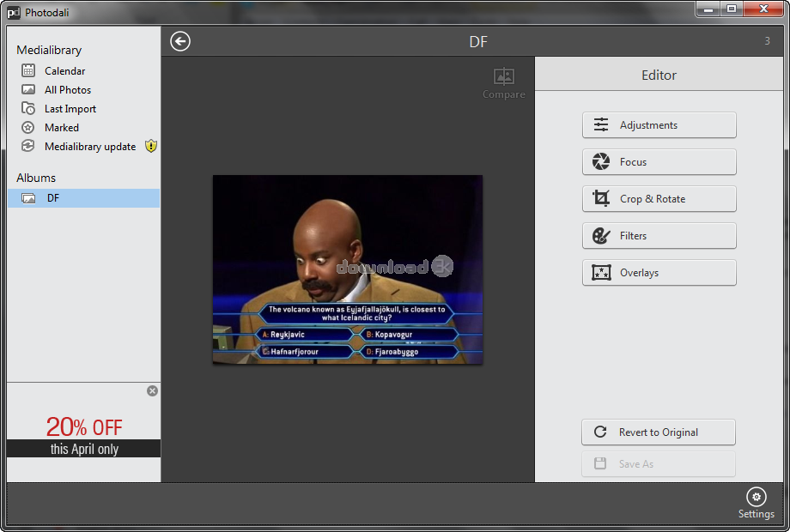Click the Revert to Original arrow icon
Screen dimensions: 790x532
coord(600,432)
